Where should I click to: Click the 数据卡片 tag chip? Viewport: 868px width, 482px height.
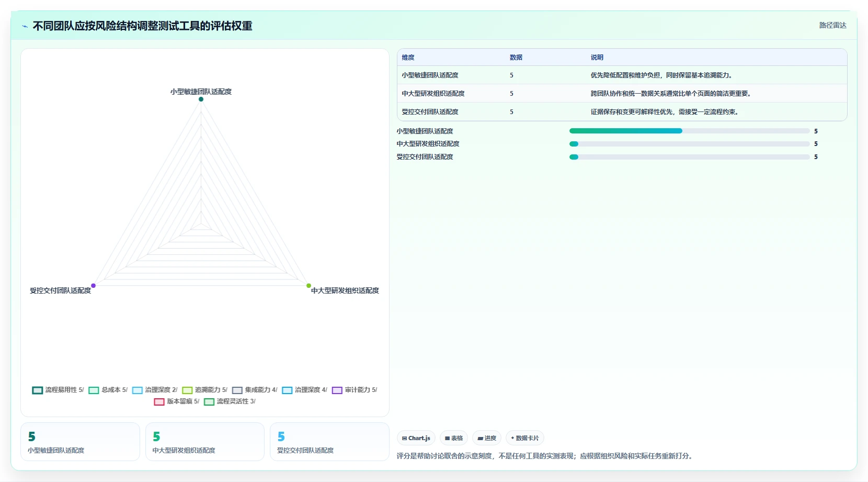(525, 438)
